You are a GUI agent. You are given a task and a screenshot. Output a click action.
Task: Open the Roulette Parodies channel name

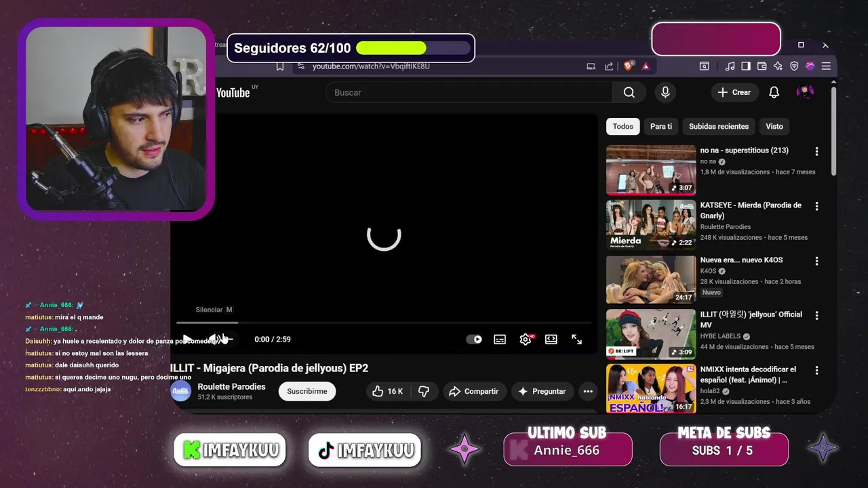pos(231,386)
